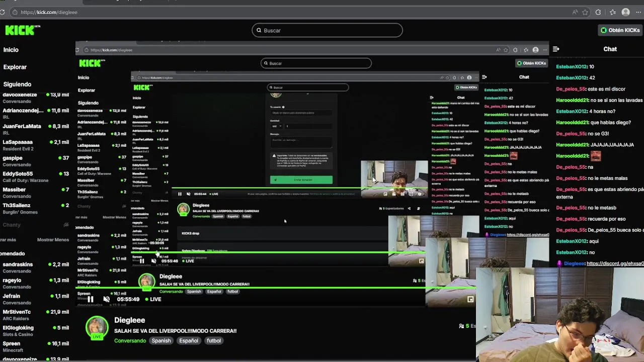Image resolution: width=644 pixels, height=362 pixels.
Task: Click nested Mostrar Menos in the streamed sidebar
Action: coord(114,217)
